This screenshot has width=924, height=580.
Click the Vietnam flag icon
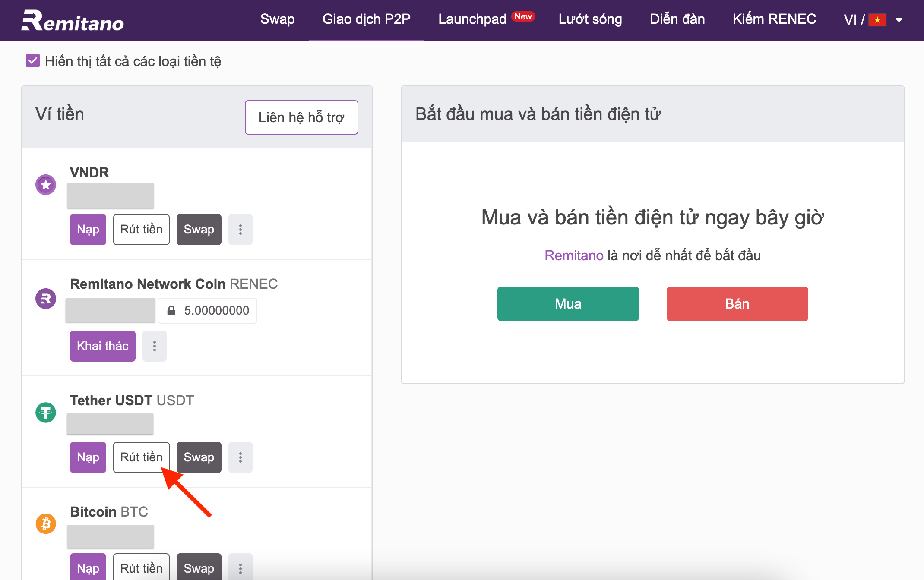877,20
